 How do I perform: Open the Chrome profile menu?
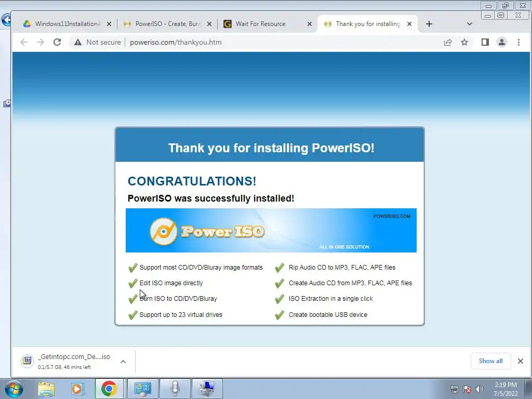[502, 42]
